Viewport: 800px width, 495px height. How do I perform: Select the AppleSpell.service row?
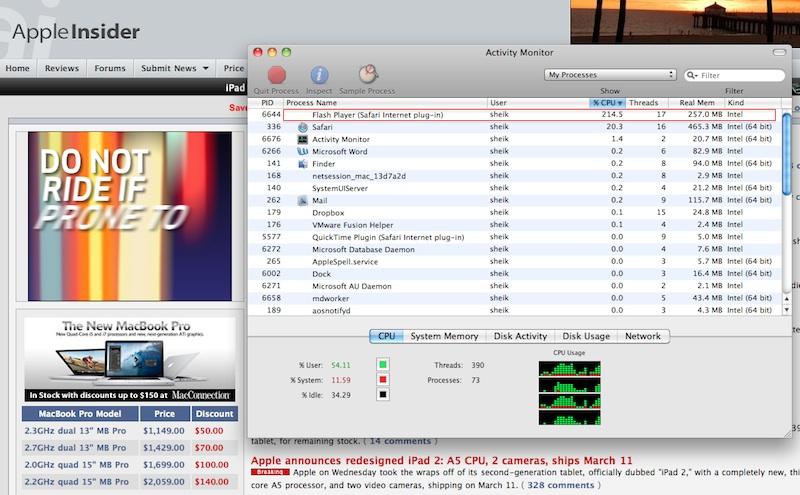tap(515, 262)
